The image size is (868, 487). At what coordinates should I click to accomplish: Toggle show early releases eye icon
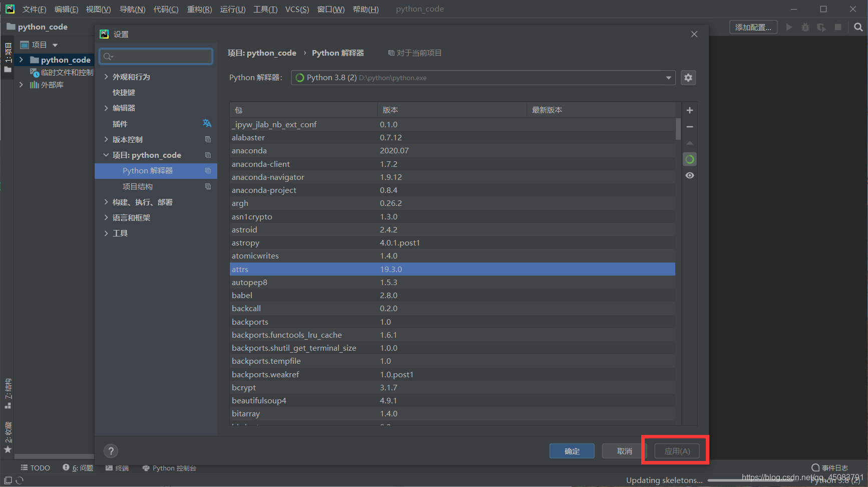pos(690,175)
